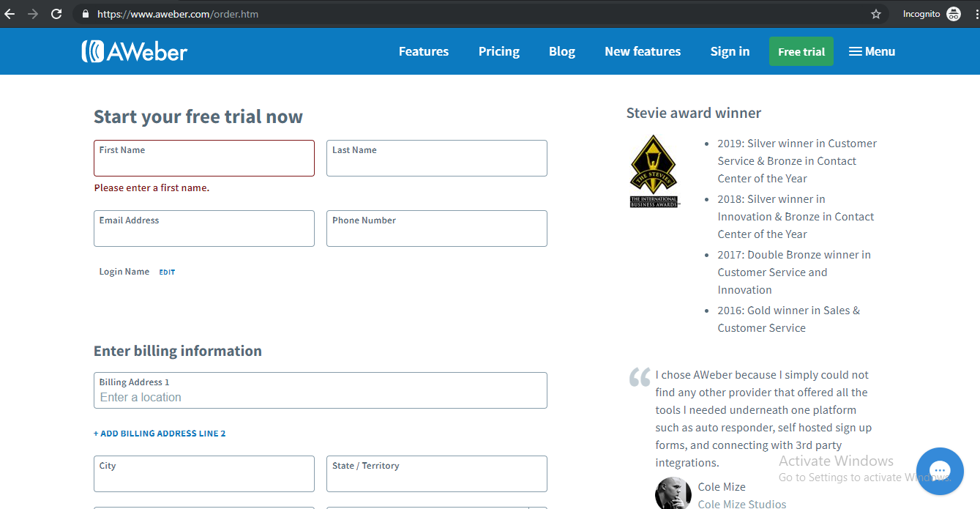Click the AWeber logo
Screen dimensions: 980x509
click(x=134, y=51)
